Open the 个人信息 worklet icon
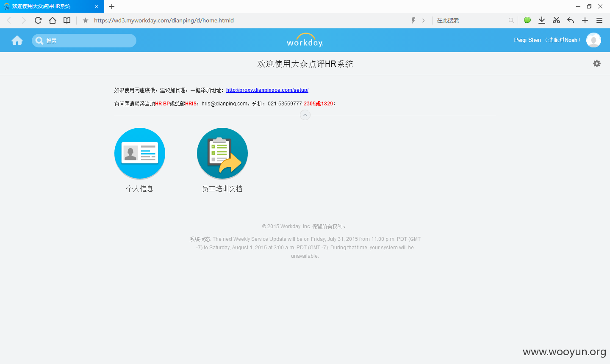 (140, 153)
